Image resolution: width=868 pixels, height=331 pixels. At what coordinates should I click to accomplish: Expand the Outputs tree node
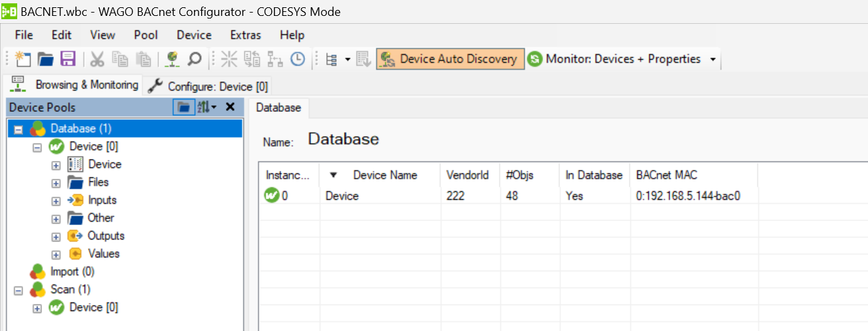pyautogui.click(x=56, y=236)
